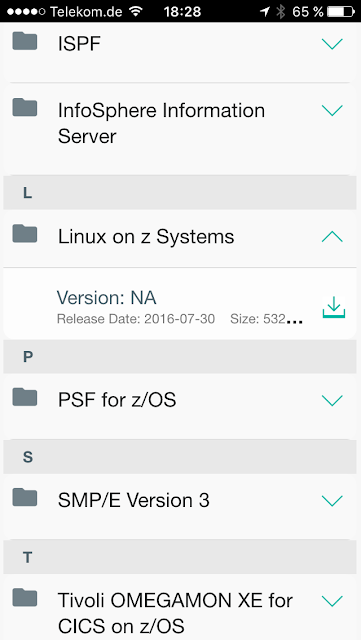Expand InfoSphere Information Server chevron
This screenshot has height=640, width=361.
pos(332,110)
